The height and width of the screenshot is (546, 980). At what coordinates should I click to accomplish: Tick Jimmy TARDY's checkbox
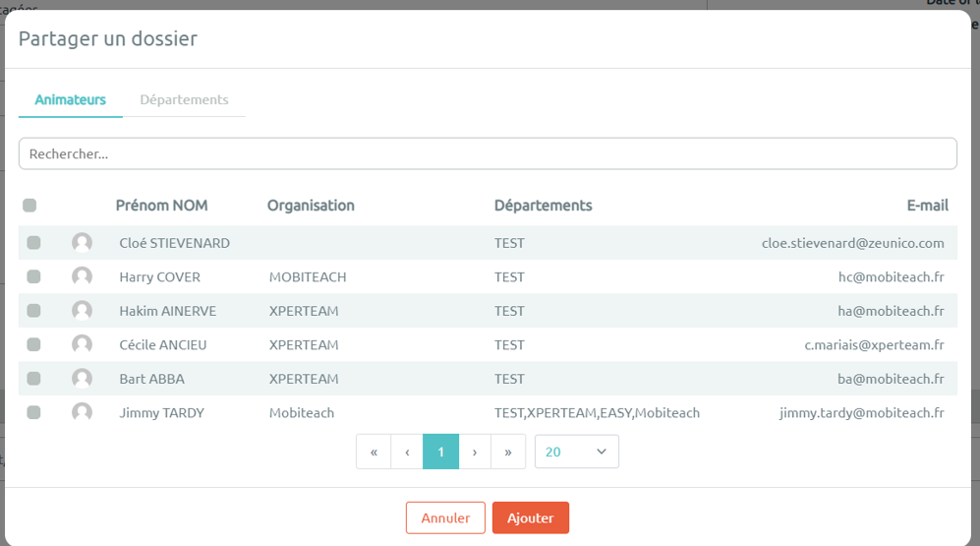point(33,412)
